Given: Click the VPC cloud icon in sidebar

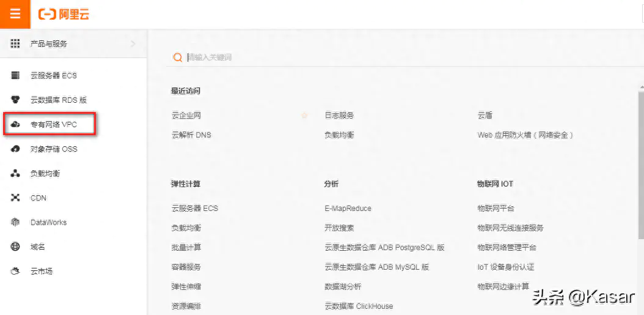Looking at the screenshot, I should pos(16,124).
